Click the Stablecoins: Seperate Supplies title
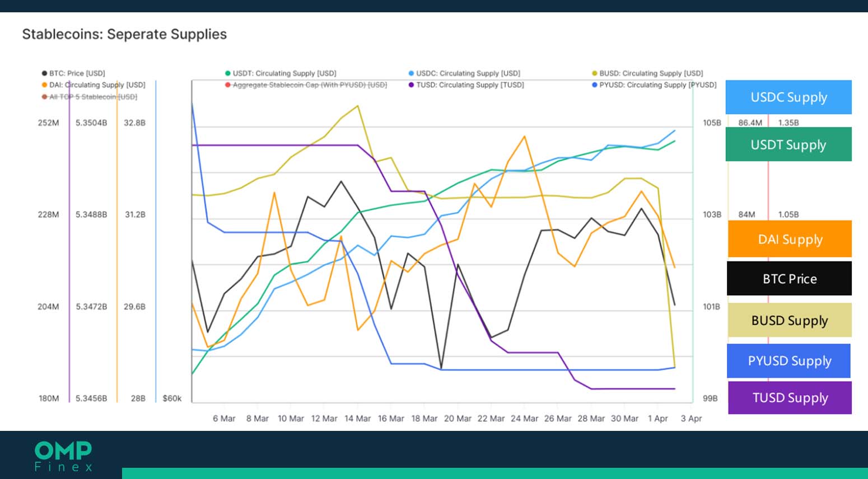The height and width of the screenshot is (479, 868). click(x=124, y=34)
